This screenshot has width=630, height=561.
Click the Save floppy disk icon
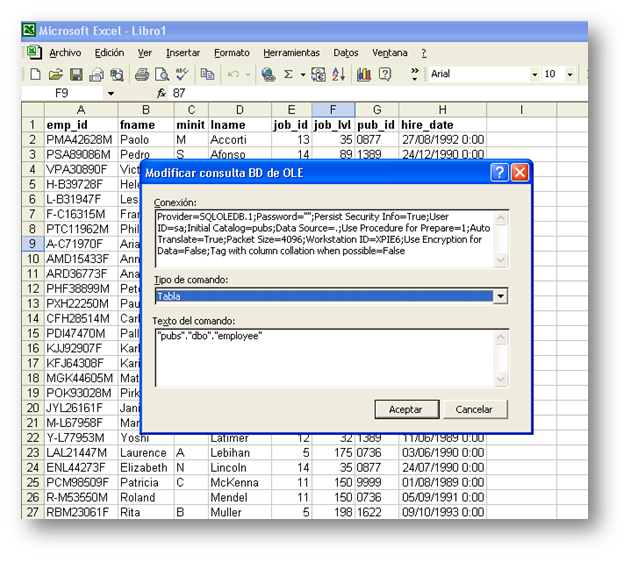click(x=76, y=74)
